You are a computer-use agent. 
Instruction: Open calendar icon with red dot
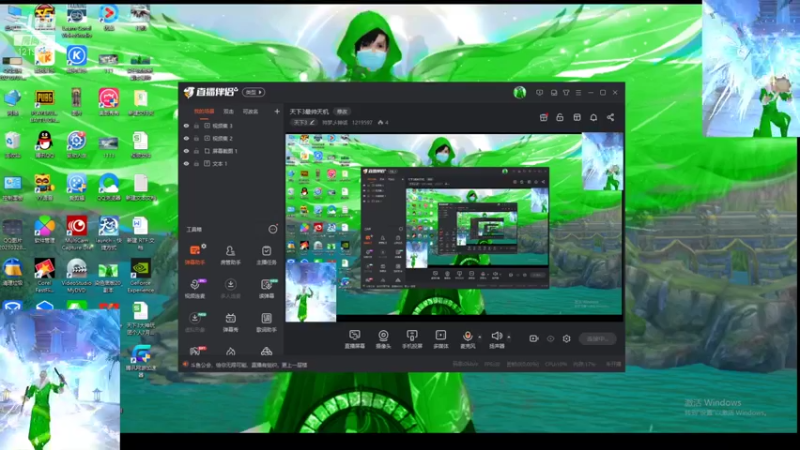point(543,117)
